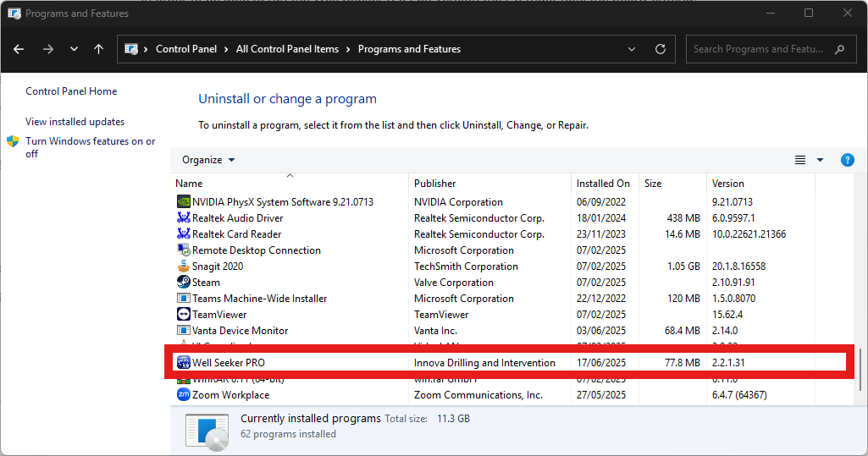Open View installed updates link
The image size is (868, 456).
click(75, 122)
